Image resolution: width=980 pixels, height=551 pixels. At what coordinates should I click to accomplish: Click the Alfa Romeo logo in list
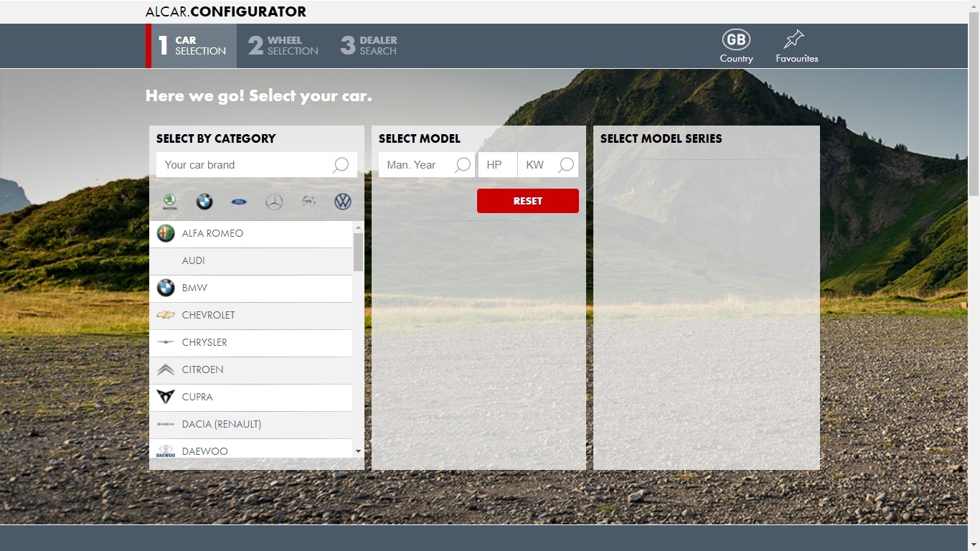166,233
